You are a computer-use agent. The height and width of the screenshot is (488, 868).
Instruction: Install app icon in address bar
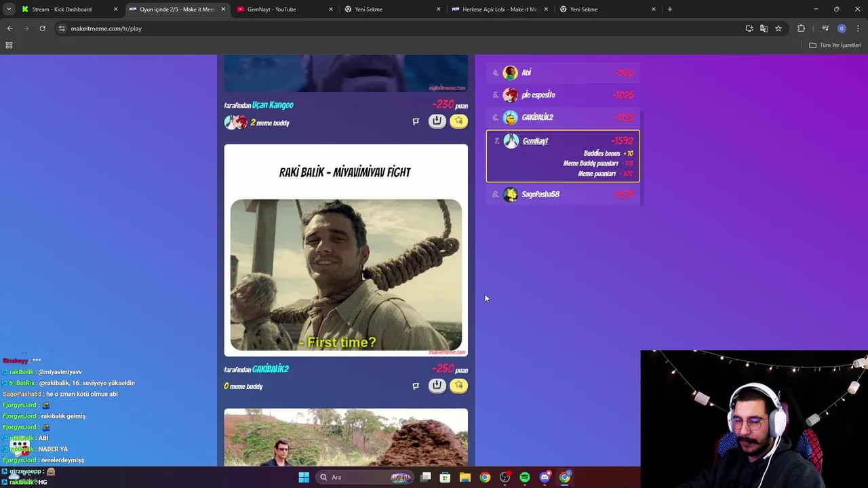tap(749, 28)
